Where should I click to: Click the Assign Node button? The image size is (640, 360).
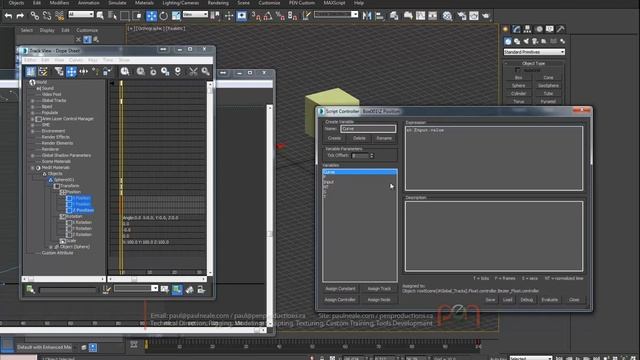pyautogui.click(x=379, y=300)
